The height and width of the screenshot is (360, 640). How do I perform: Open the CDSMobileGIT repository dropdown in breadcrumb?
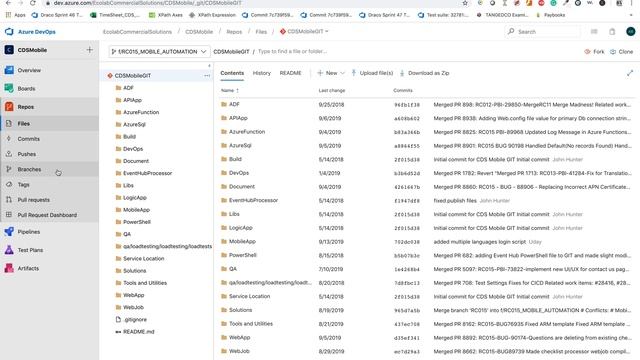click(304, 31)
